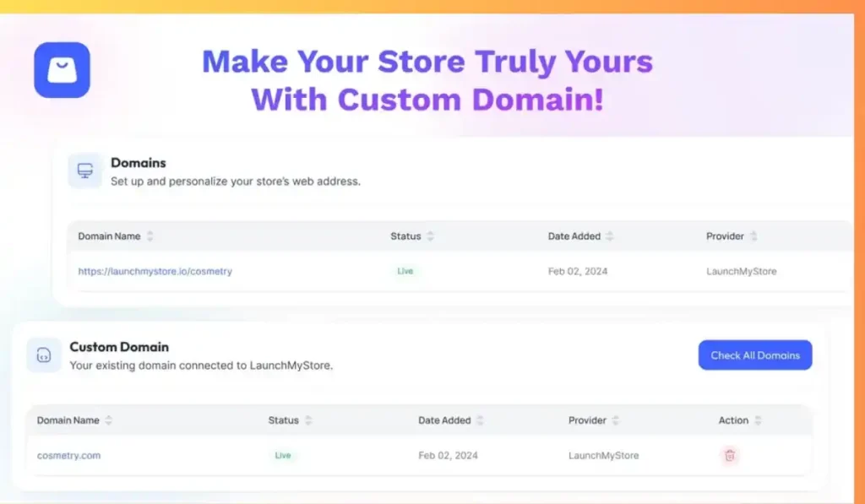Click Feb 02, 2024 in cosmetry.com row
This screenshot has height=504, width=865.
(x=448, y=456)
